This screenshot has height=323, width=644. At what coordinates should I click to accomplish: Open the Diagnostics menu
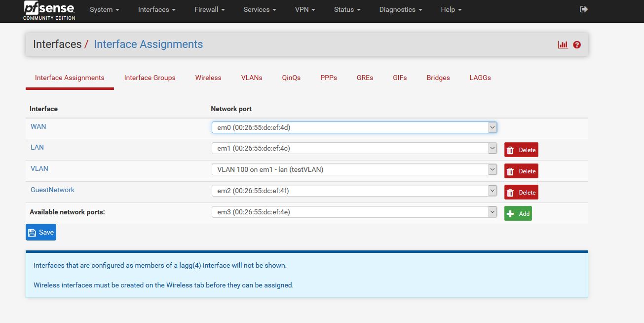[x=400, y=10]
